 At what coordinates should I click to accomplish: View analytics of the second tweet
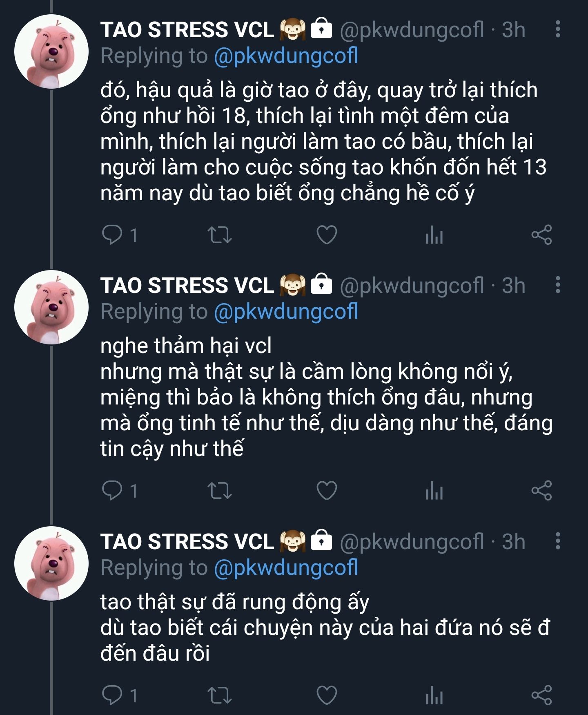(434, 491)
